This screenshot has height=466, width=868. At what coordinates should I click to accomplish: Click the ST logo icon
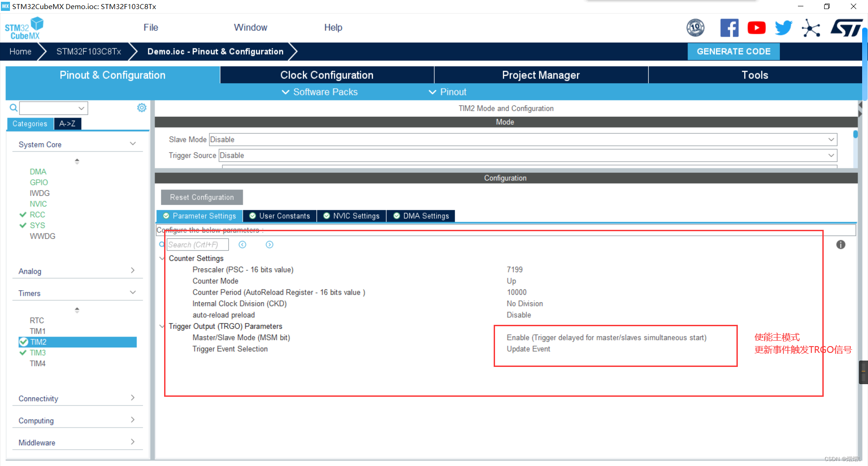846,28
